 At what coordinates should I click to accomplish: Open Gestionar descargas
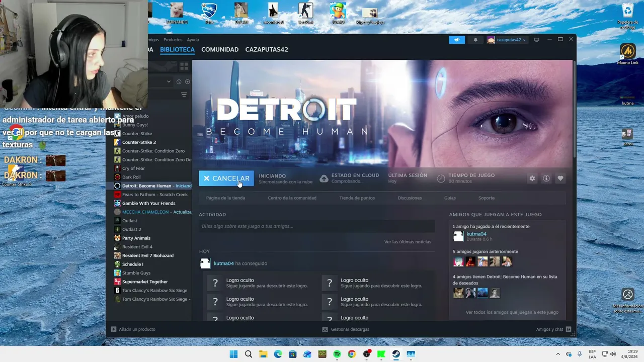click(346, 329)
